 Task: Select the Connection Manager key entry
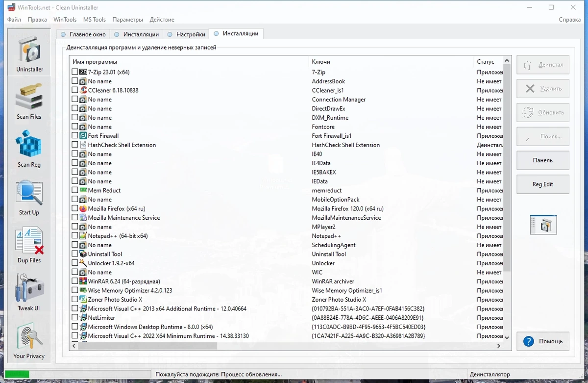pyautogui.click(x=339, y=100)
